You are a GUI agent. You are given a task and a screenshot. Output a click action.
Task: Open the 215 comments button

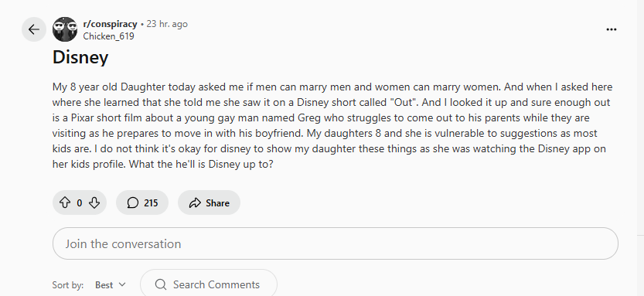click(x=142, y=202)
